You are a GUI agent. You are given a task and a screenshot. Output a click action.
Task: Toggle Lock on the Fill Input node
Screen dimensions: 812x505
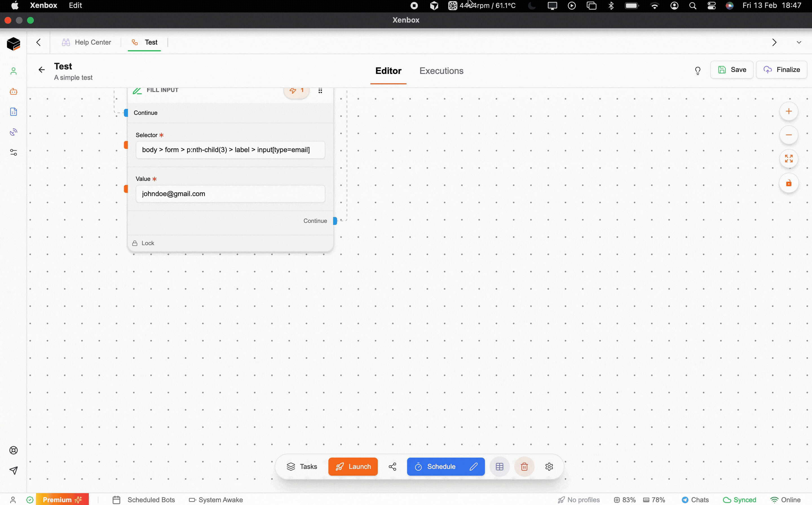point(144,243)
